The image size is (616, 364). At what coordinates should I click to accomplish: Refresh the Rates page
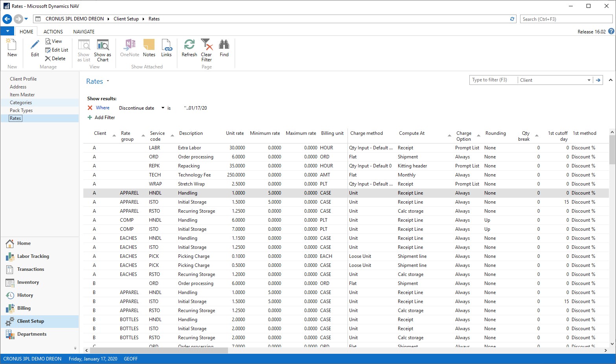coord(189,48)
